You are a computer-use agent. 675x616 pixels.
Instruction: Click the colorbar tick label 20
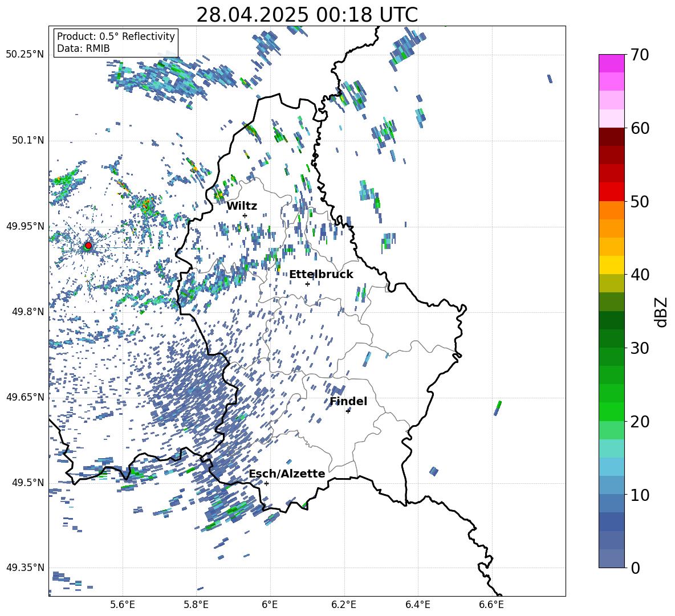point(640,421)
